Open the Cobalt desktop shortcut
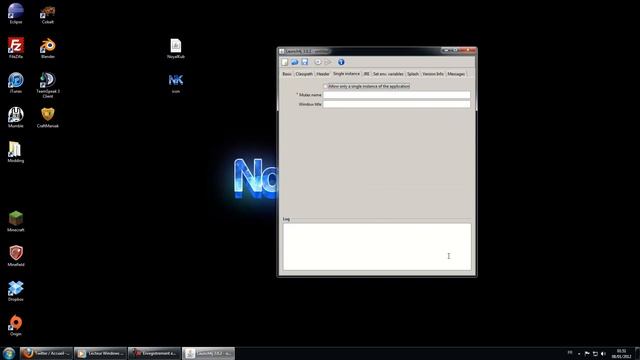640x360 pixels. pos(48,14)
